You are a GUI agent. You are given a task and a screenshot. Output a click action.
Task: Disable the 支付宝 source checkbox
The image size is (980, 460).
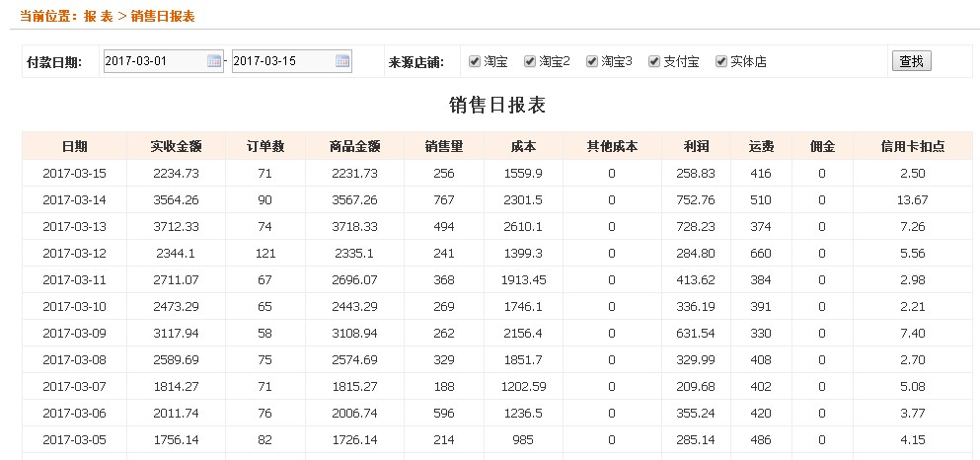point(654,61)
